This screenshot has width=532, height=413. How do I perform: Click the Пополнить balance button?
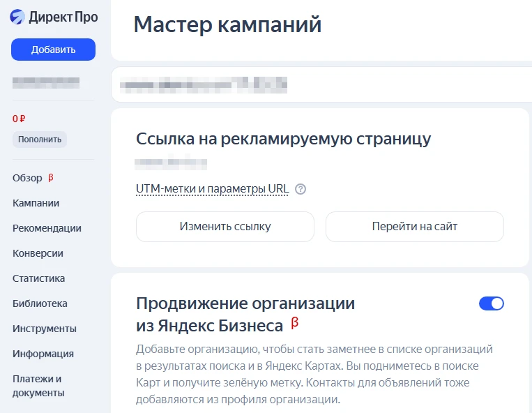[40, 140]
